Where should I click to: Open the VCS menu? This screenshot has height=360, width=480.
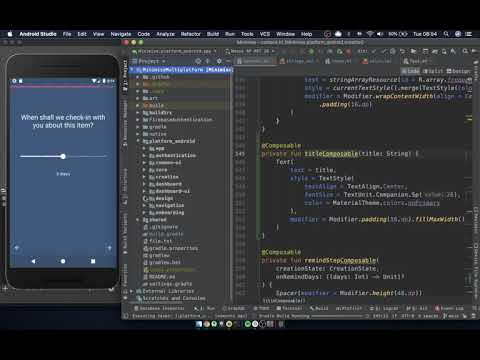click(265, 34)
